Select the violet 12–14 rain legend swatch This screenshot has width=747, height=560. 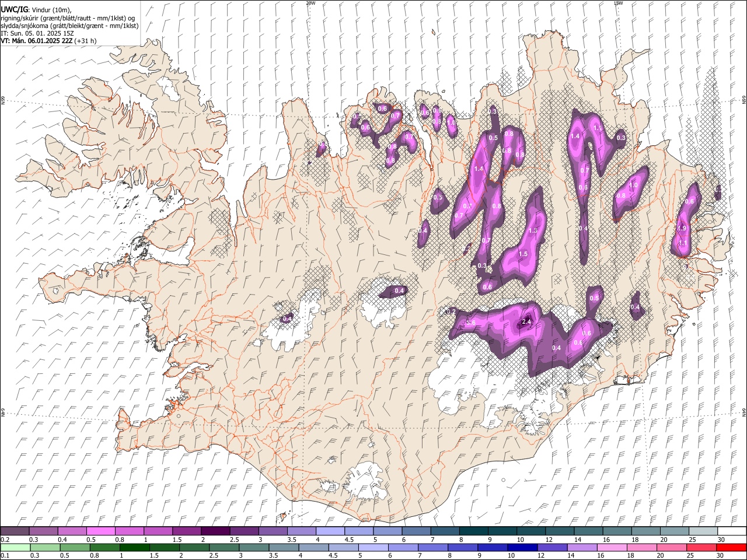coord(552,548)
